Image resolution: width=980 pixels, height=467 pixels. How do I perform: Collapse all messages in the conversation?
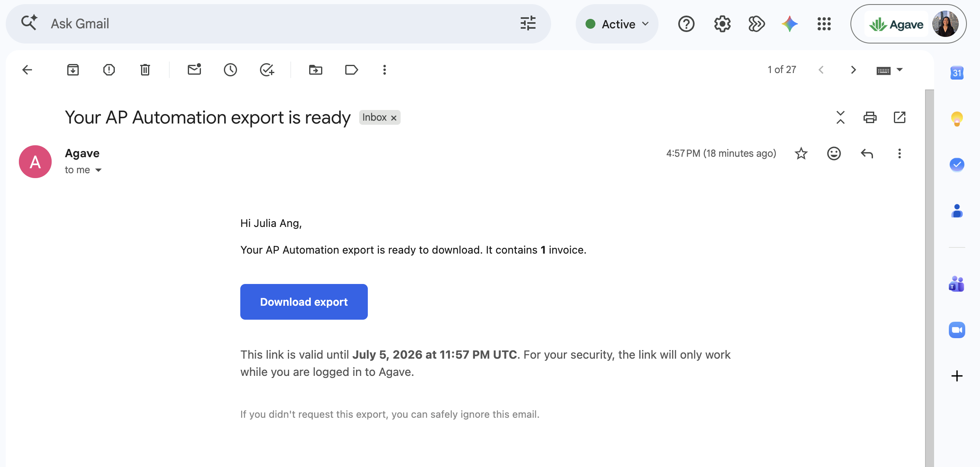841,117
